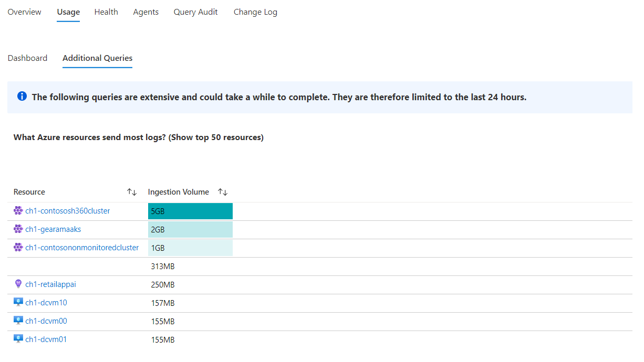Click the blue info icon in banner

click(x=22, y=97)
